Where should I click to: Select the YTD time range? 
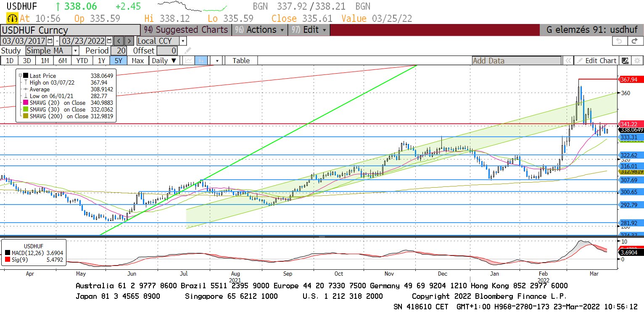click(82, 61)
